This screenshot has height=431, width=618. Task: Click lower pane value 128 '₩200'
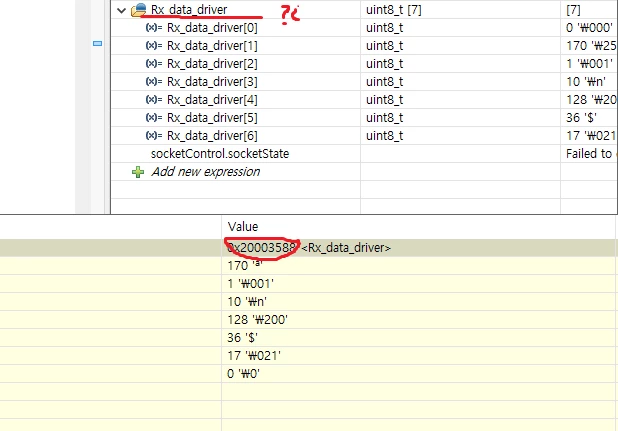tap(257, 320)
